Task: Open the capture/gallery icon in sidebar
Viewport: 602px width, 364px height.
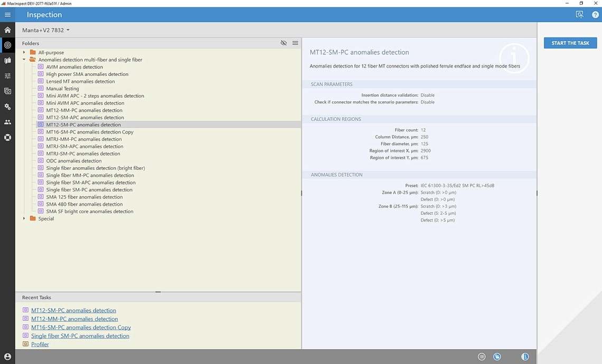Action: coord(7,91)
